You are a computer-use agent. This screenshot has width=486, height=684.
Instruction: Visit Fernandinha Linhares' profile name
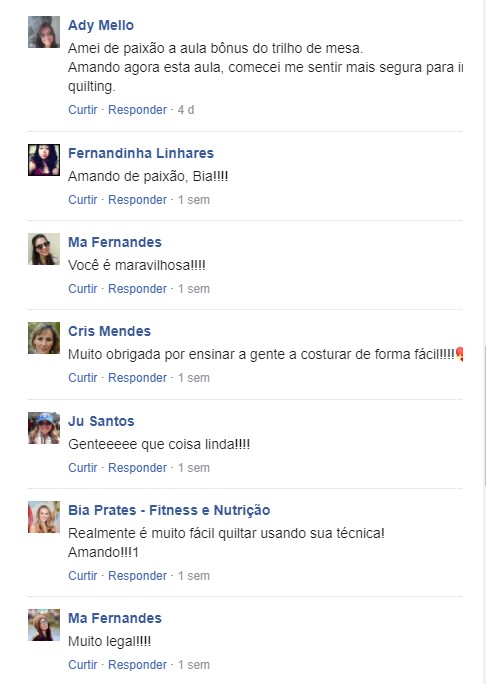click(x=141, y=153)
